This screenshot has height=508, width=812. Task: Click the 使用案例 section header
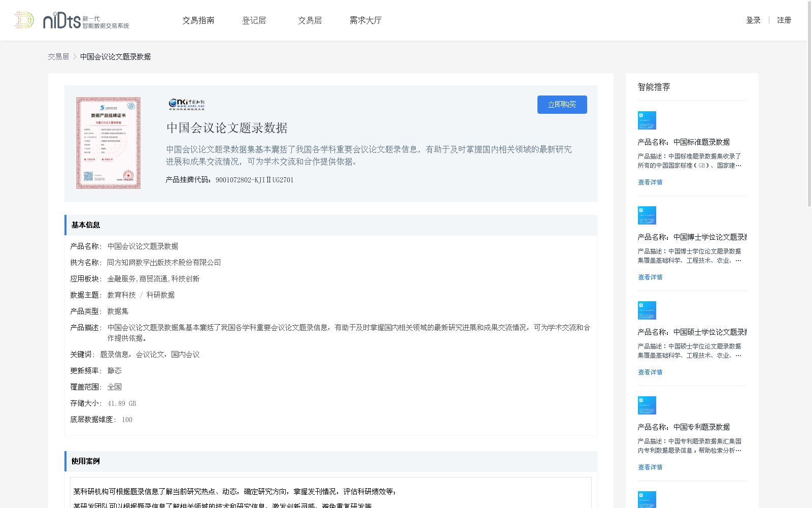pyautogui.click(x=331, y=461)
